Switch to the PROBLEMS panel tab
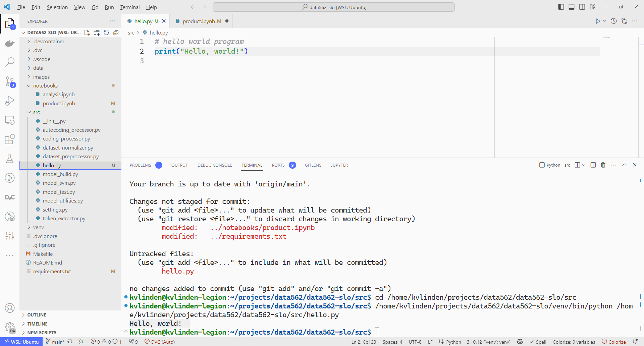The image size is (644, 346). (x=140, y=165)
